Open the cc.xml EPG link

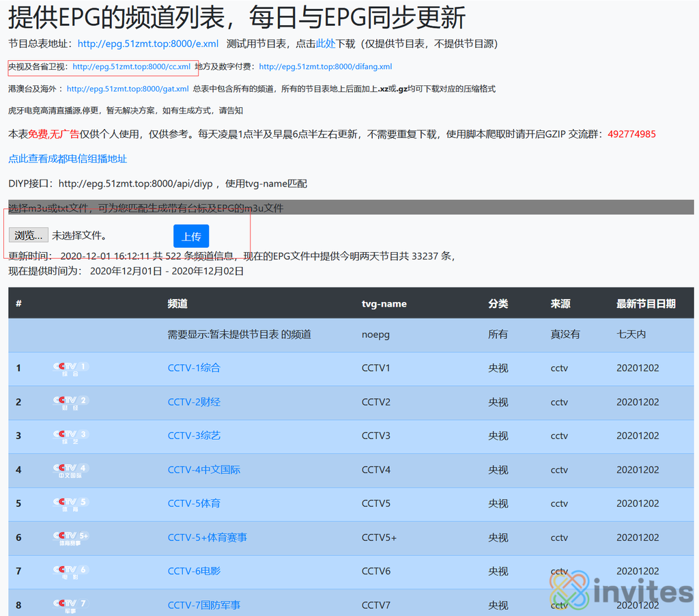(x=132, y=66)
